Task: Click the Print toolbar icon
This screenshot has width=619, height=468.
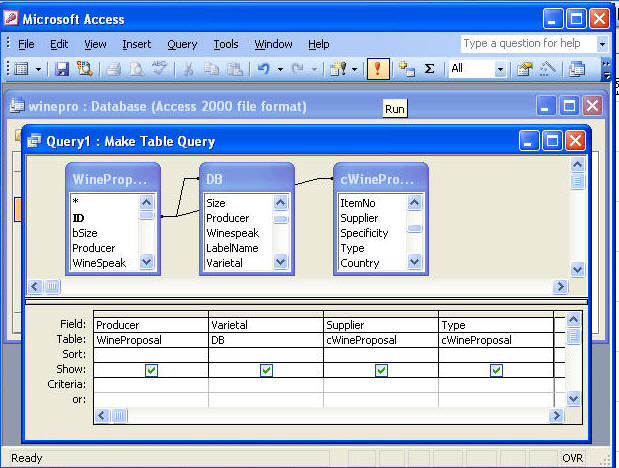Action: (x=114, y=69)
